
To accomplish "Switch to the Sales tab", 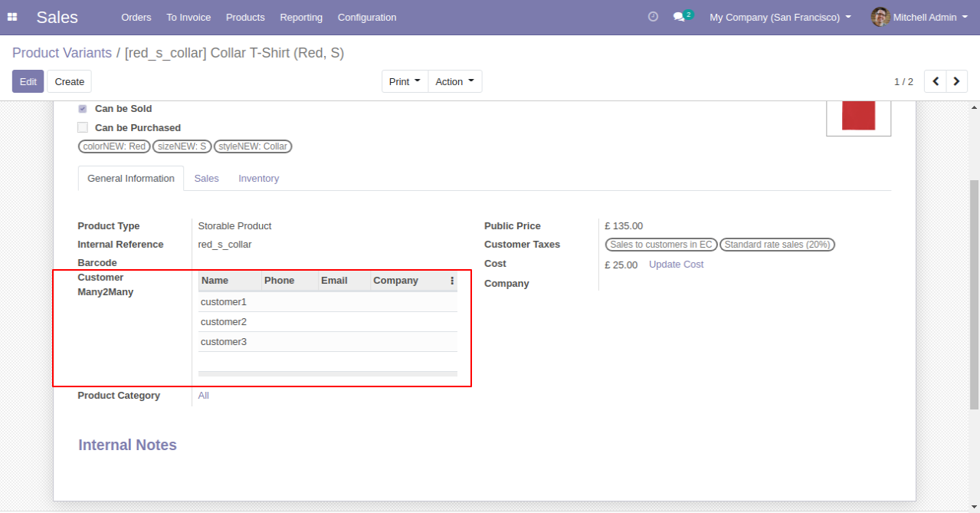I will click(x=206, y=179).
